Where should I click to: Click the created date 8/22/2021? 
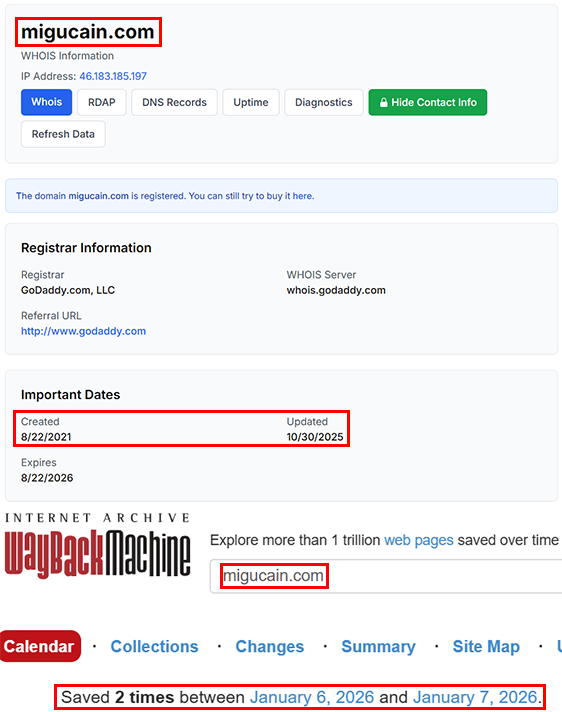pos(46,437)
